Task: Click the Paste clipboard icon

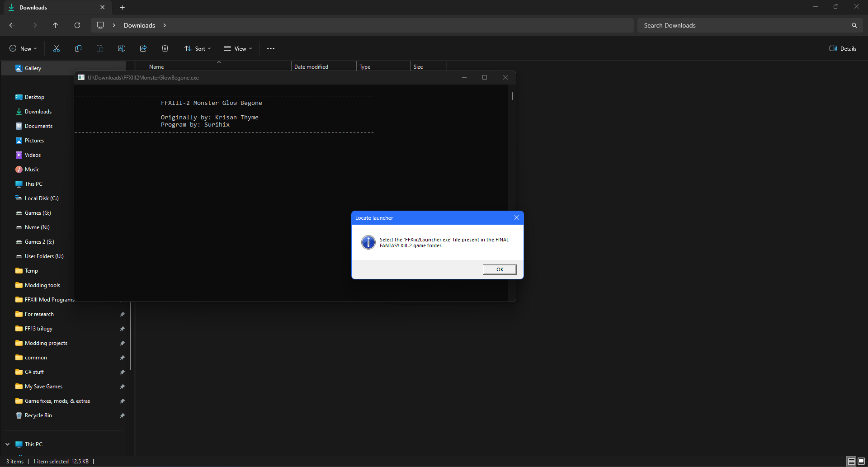Action: (100, 48)
